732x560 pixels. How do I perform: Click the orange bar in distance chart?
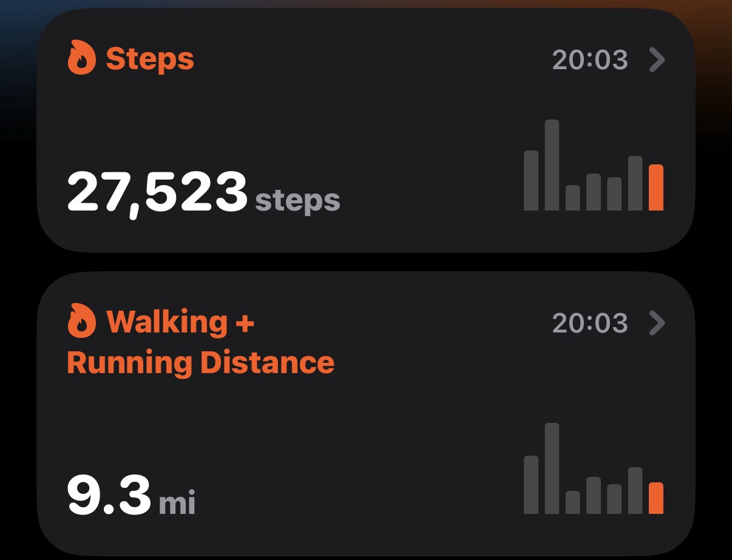tap(656, 498)
